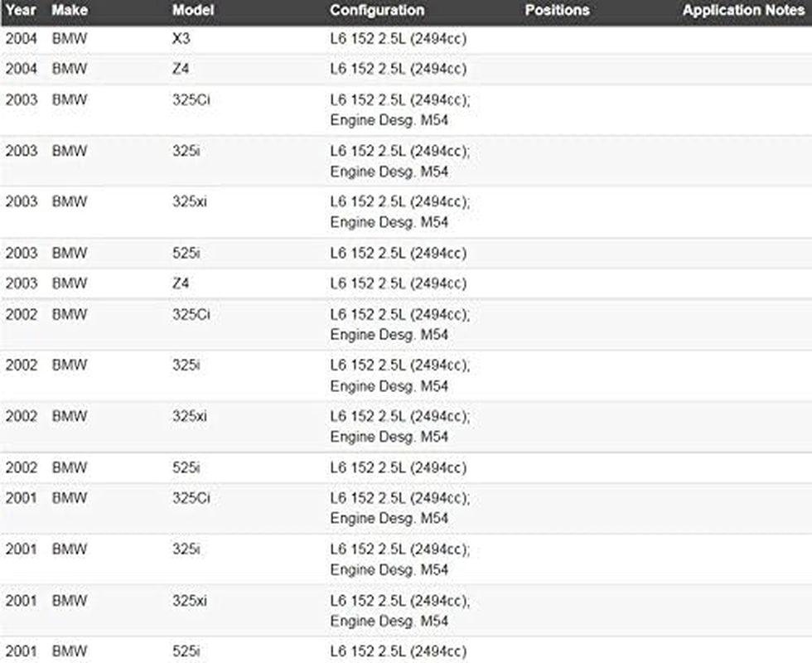This screenshot has width=812, height=663.
Task: Click the Make column header
Action: coord(70,11)
